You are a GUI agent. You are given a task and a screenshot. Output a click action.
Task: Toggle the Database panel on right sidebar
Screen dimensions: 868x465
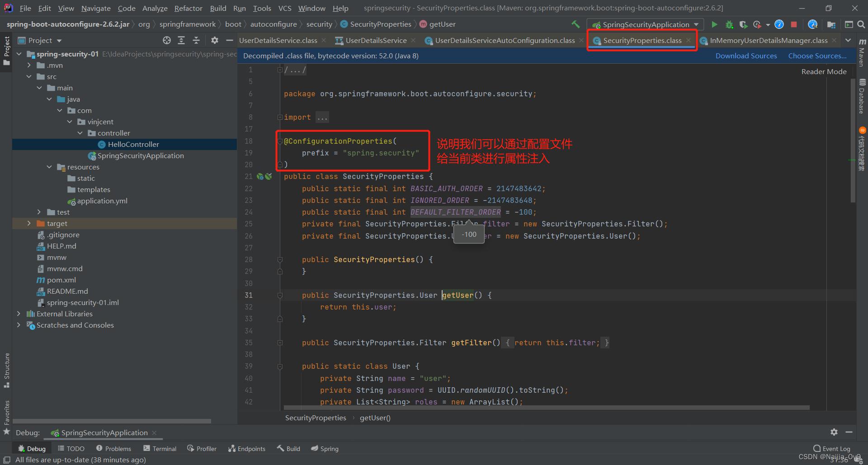pos(862,93)
